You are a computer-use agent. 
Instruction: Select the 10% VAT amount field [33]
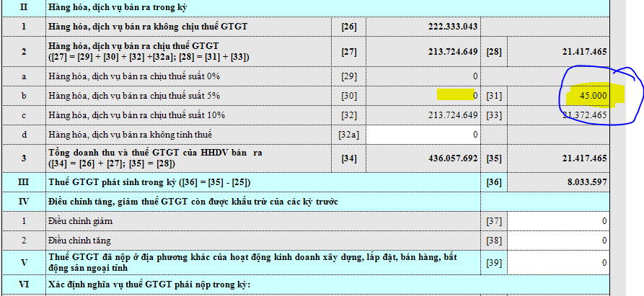coord(559,115)
